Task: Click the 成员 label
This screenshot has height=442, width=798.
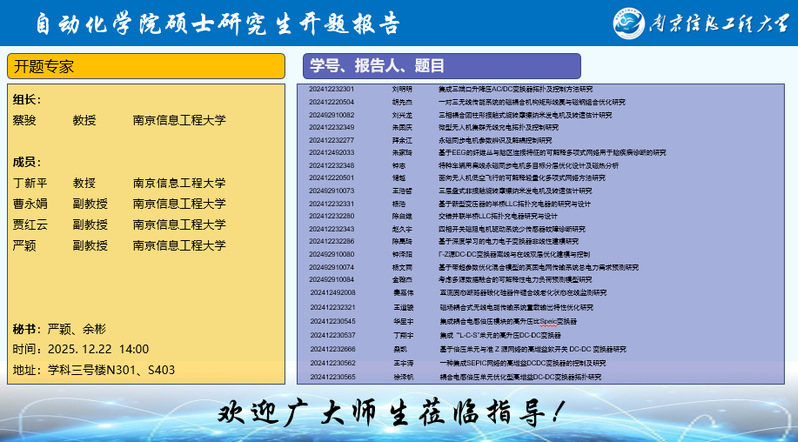Action: point(27,162)
